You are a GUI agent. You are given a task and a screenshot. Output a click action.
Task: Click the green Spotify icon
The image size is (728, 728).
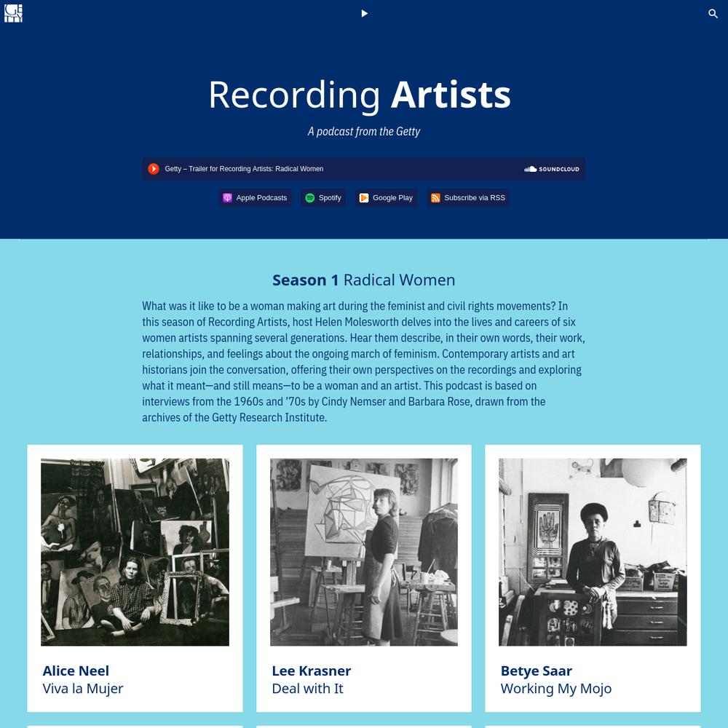click(x=309, y=198)
